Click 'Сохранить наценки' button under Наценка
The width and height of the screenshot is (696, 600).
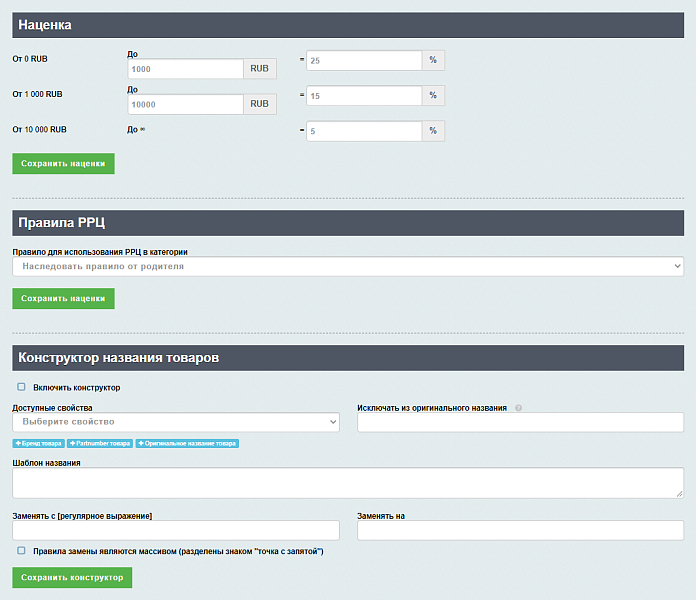click(63, 163)
